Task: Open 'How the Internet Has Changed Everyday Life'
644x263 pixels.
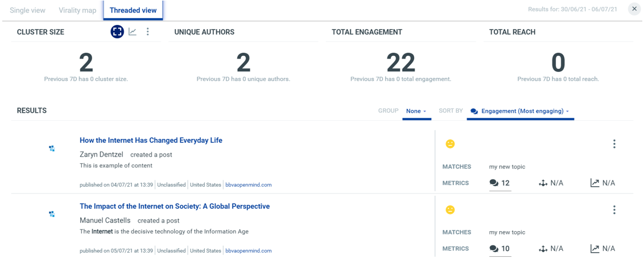Action: (151, 140)
